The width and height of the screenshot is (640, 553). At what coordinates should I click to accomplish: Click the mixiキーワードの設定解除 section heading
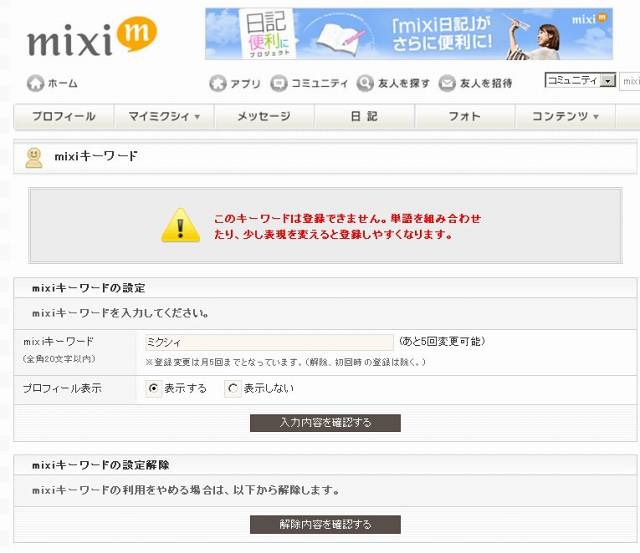coord(100,465)
